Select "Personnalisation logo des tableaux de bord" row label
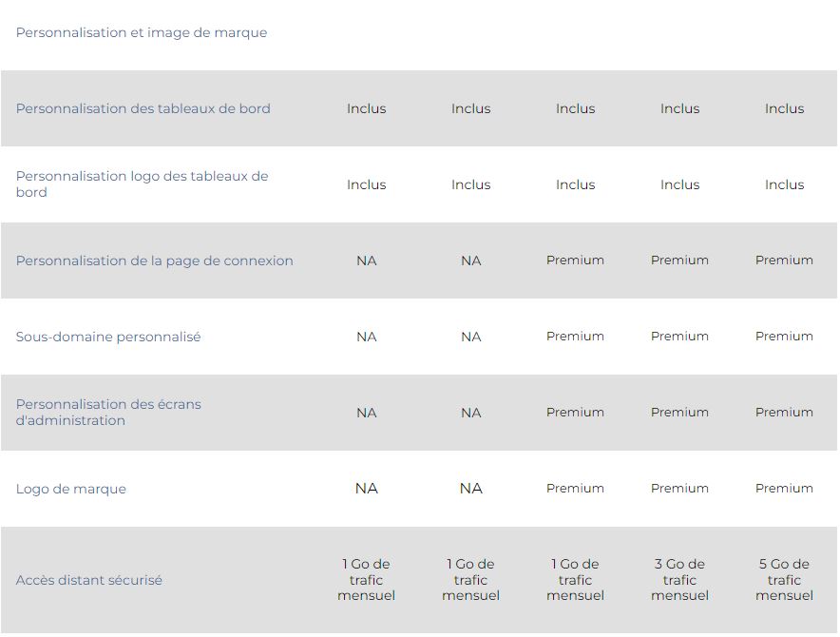Viewport: 840px width, 637px height. (x=143, y=184)
